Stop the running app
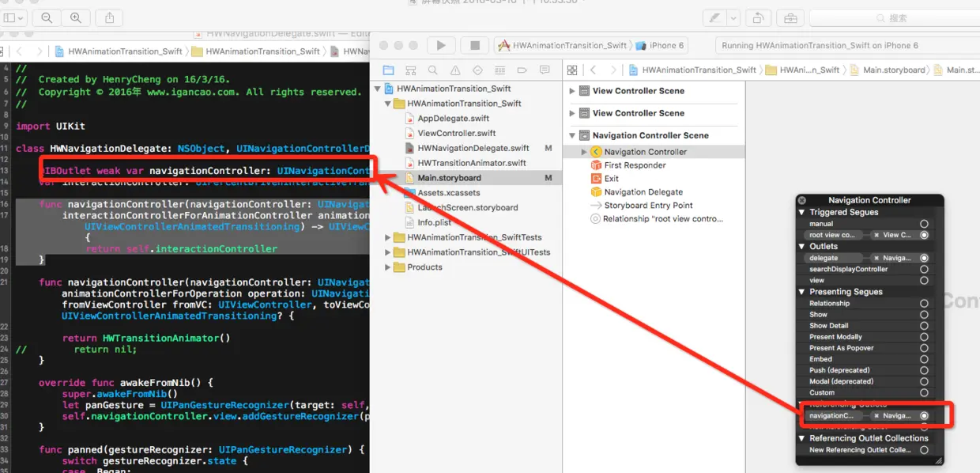 pos(474,45)
